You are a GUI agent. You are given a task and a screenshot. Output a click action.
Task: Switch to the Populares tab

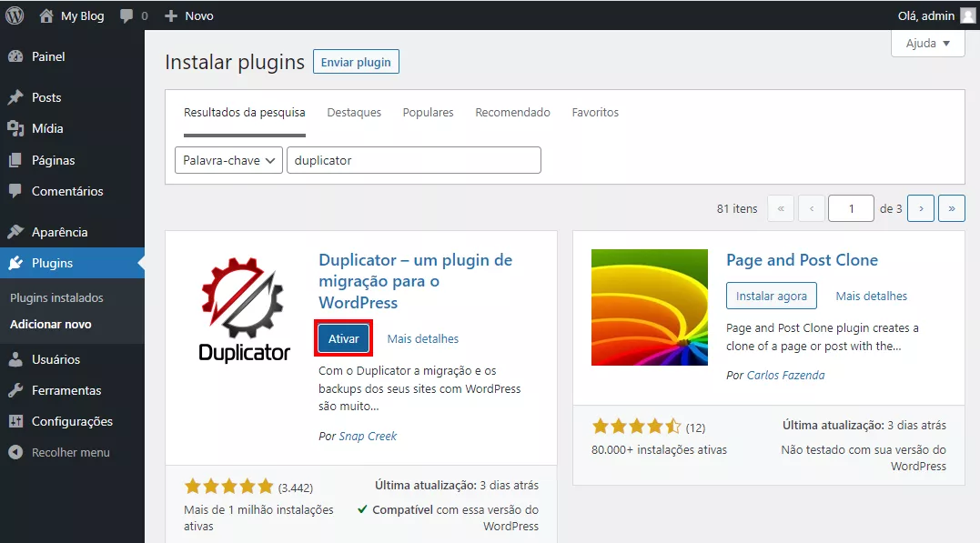pos(429,113)
